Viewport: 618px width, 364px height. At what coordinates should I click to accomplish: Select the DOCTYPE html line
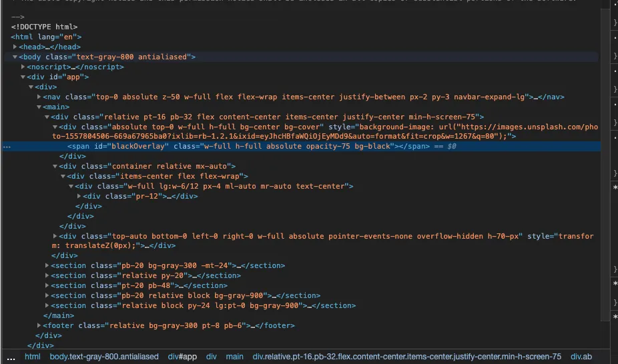44,27
